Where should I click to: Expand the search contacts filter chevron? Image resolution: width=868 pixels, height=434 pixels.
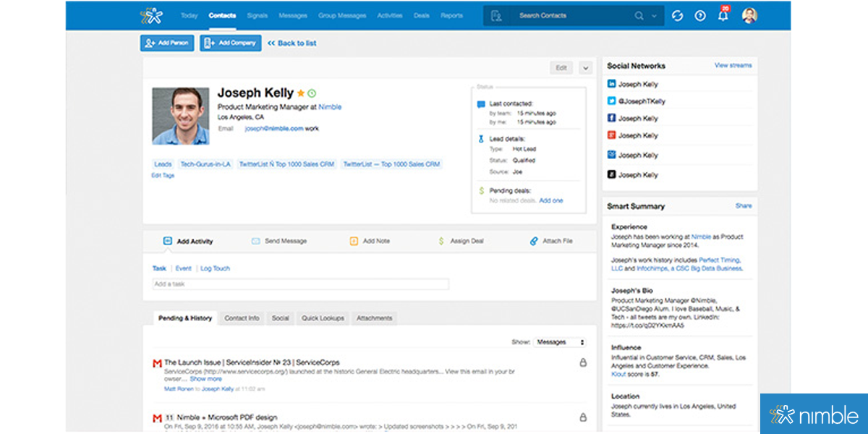tap(655, 16)
